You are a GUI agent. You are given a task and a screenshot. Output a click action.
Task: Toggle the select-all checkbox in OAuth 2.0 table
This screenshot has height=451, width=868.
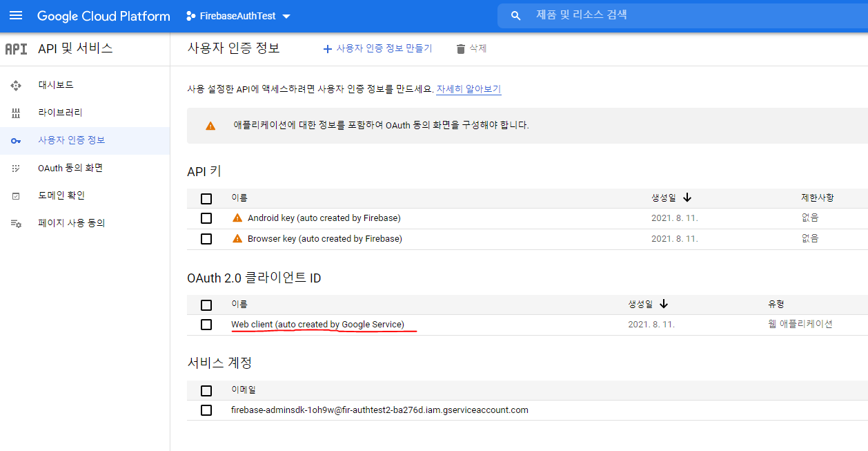[206, 305]
